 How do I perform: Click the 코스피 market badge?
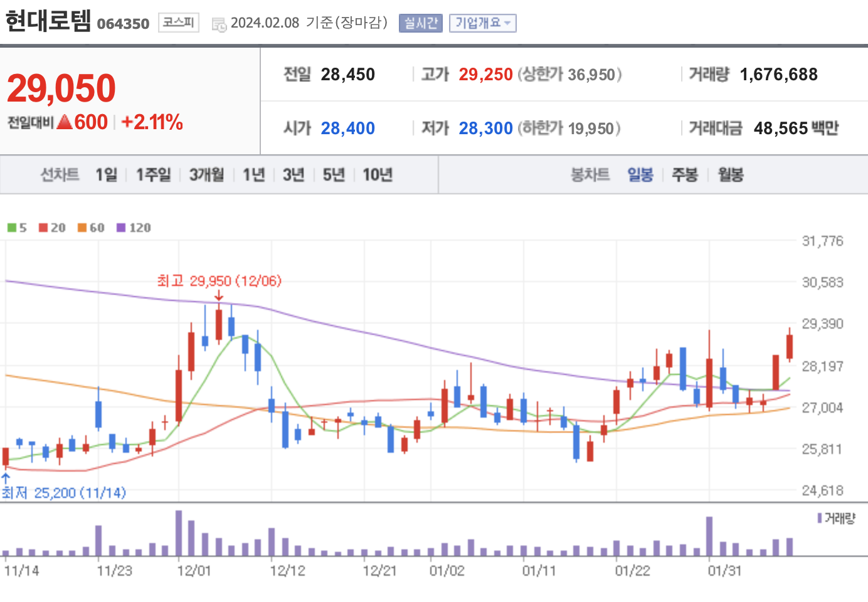point(179,23)
